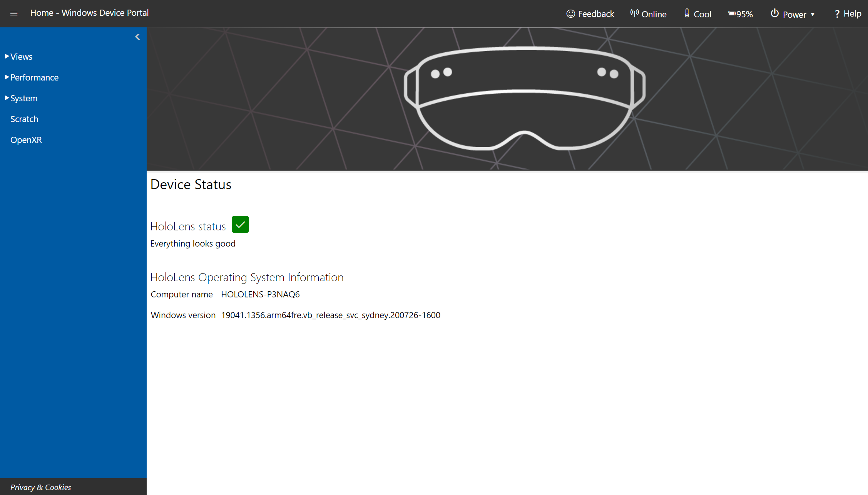Select Scratch from the sidebar menu
Image resolution: width=868 pixels, height=495 pixels.
pos(24,119)
